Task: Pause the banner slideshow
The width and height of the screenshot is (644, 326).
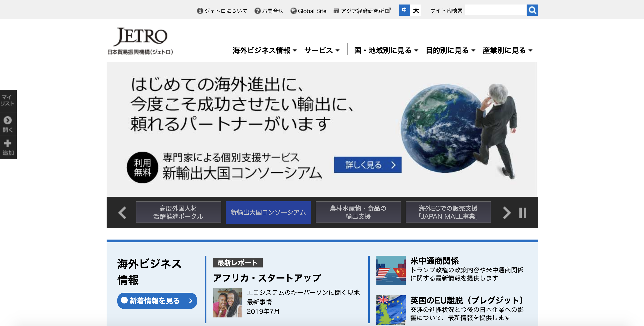Action: tap(523, 213)
